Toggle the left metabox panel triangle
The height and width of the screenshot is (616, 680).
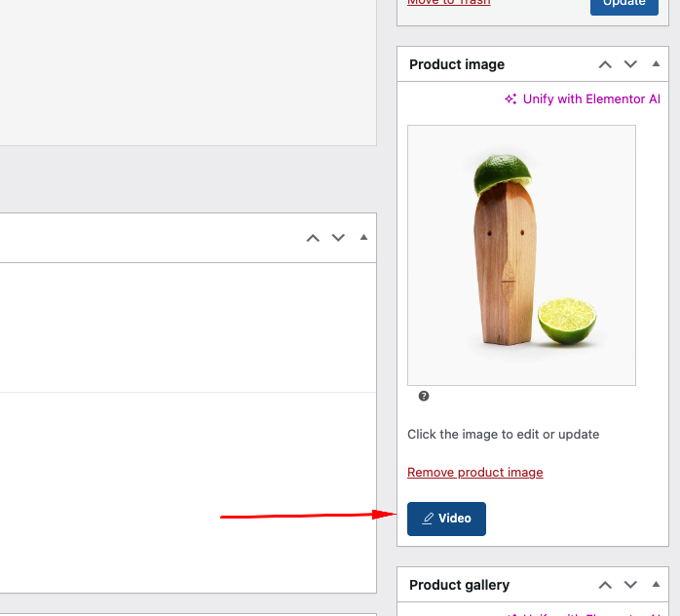(x=363, y=237)
